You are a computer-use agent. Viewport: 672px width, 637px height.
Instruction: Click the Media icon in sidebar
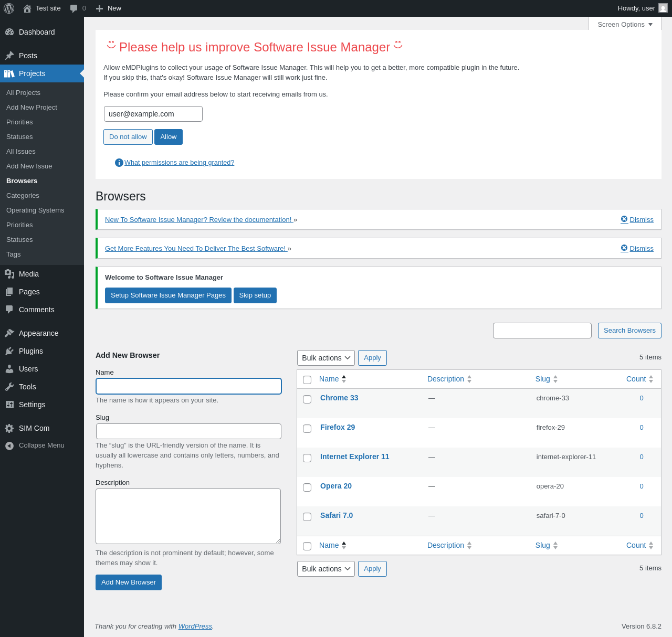pos(9,274)
